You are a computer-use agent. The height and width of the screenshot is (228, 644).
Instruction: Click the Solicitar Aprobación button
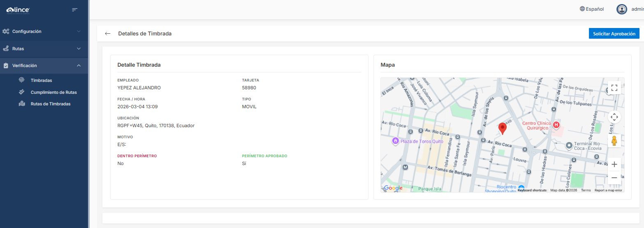pyautogui.click(x=614, y=34)
